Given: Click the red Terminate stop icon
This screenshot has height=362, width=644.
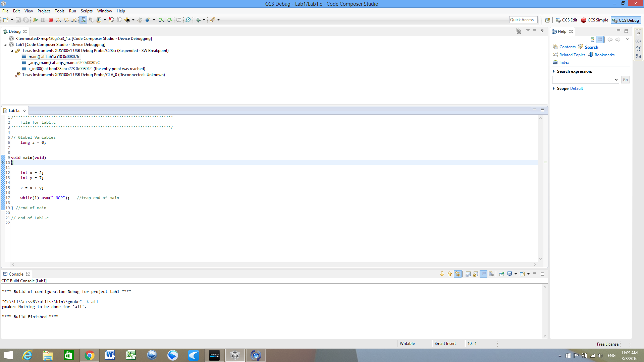Looking at the screenshot, I should point(51,20).
